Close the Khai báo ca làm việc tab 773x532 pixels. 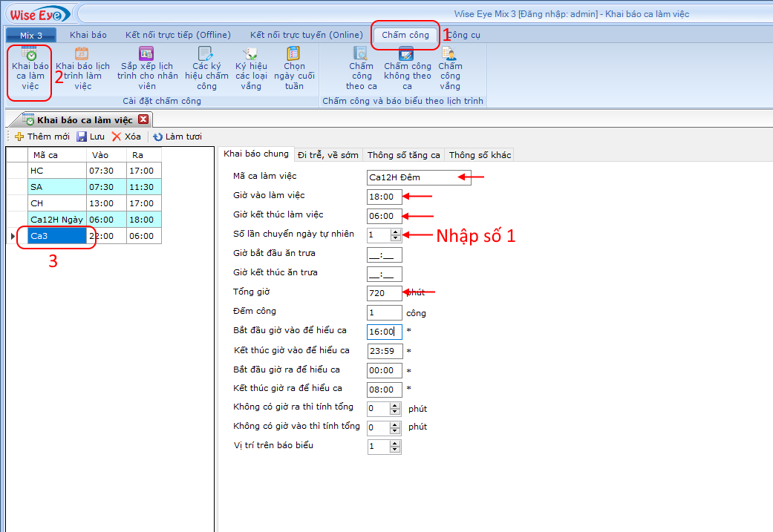143,119
